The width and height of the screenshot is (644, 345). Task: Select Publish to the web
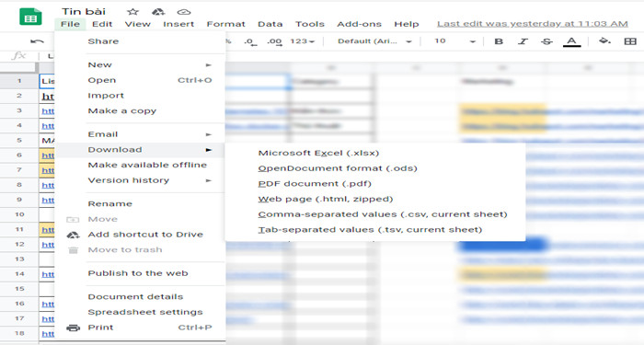(140, 273)
